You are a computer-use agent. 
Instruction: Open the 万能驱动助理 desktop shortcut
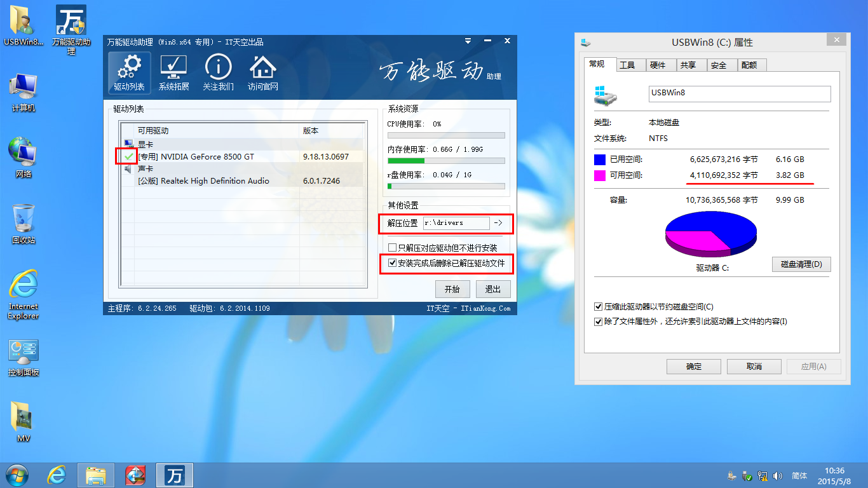pos(71,30)
